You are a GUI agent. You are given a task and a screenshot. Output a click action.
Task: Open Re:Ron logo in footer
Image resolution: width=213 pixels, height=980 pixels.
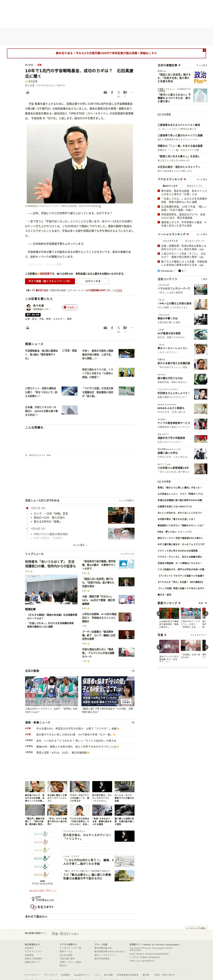tap(65, 934)
